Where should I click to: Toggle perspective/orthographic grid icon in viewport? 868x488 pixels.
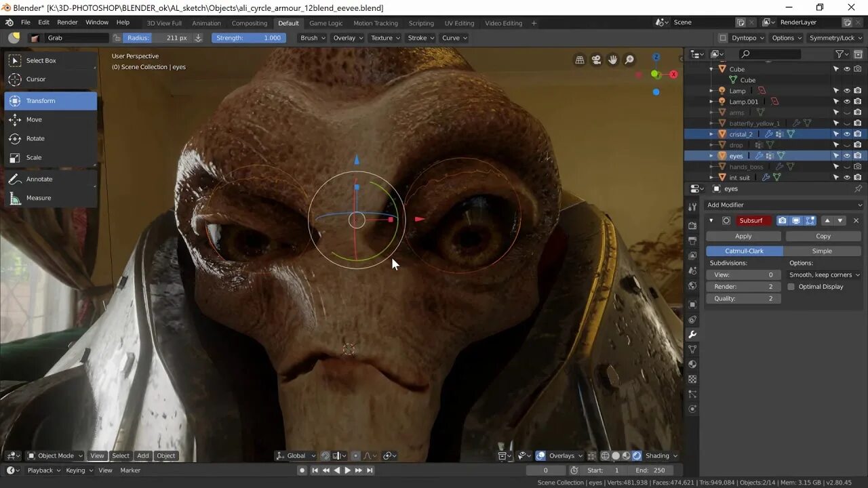(580, 60)
